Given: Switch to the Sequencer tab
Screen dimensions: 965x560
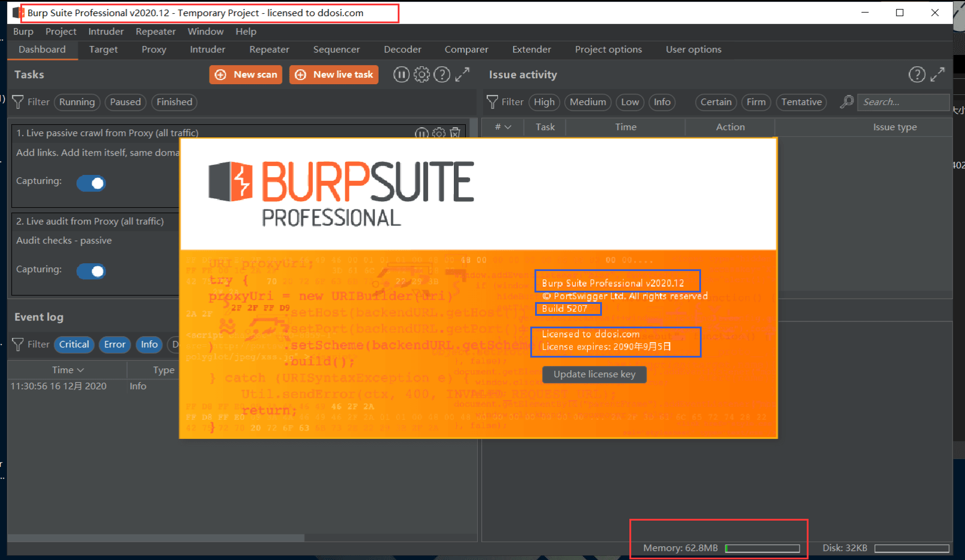Looking at the screenshot, I should click(337, 50).
